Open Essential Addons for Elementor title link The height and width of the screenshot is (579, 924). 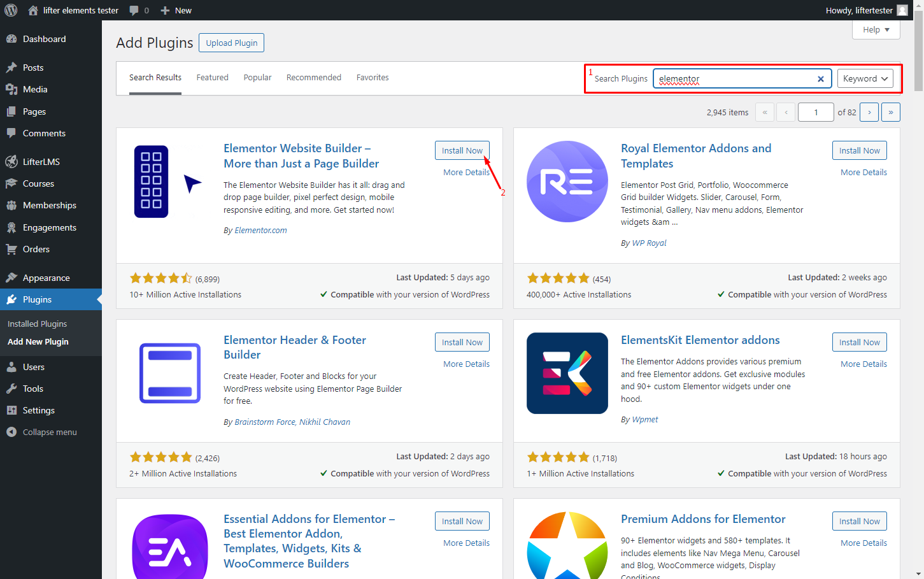click(x=309, y=541)
